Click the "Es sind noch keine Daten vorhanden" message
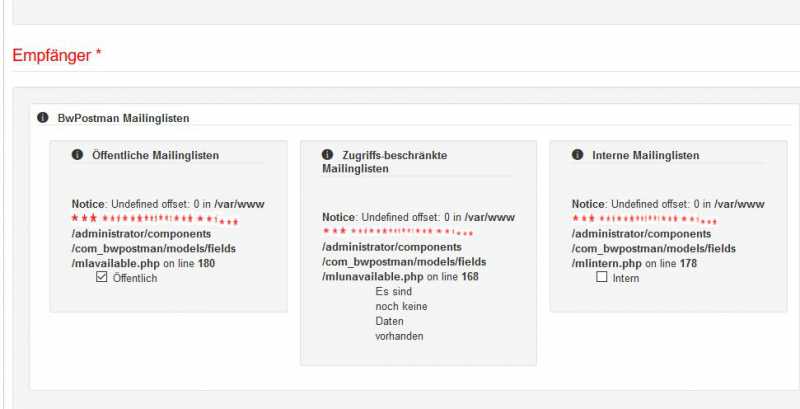 (x=393, y=314)
